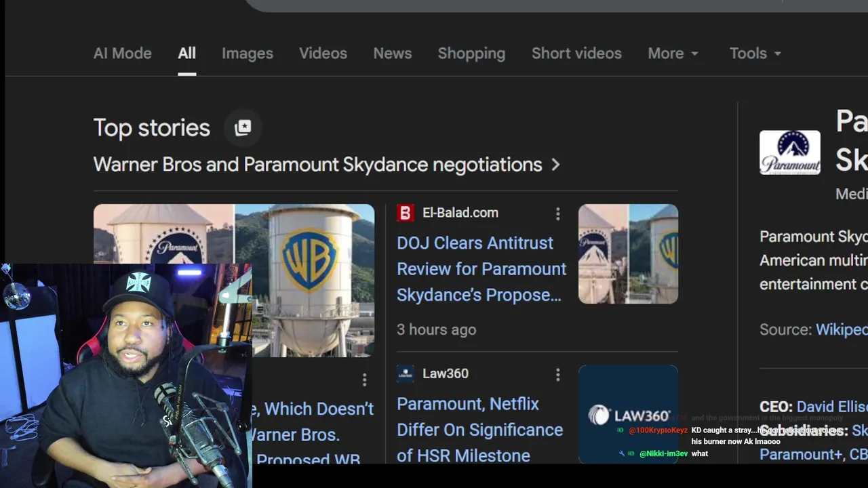Switch to the AI Mode tab

(123, 54)
